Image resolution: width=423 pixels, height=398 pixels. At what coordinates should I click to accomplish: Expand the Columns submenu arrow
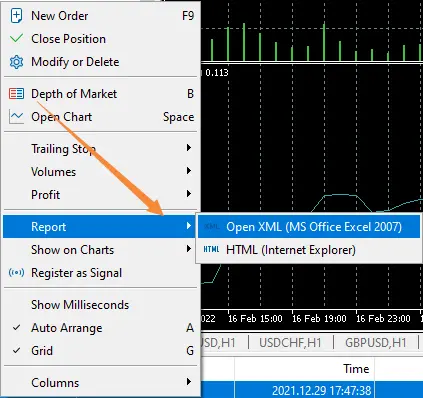(189, 382)
